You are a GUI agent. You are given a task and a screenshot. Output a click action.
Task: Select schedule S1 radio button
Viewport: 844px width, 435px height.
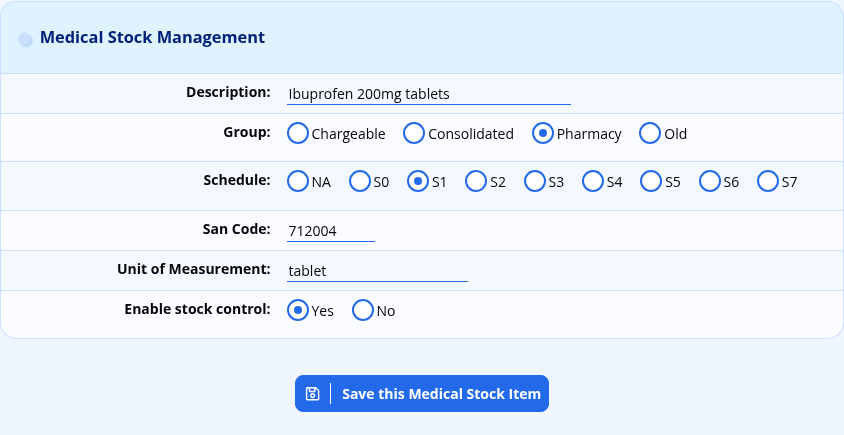click(418, 181)
